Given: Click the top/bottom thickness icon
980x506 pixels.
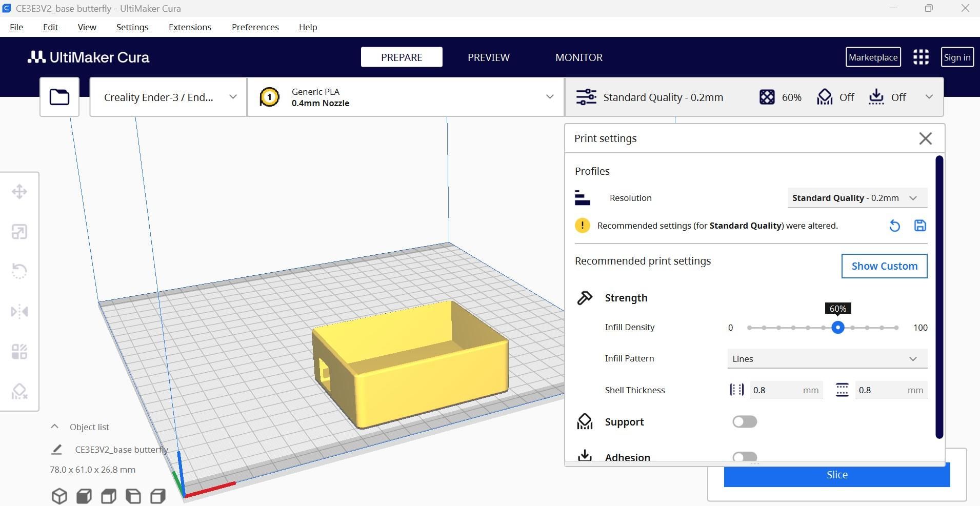Looking at the screenshot, I should tap(842, 390).
